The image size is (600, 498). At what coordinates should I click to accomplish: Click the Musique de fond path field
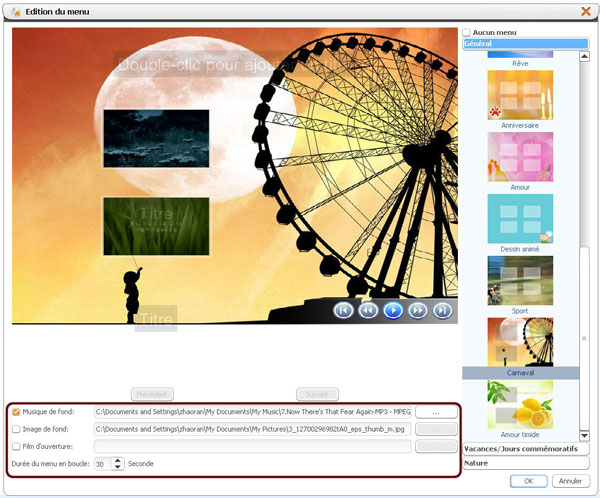[x=253, y=412]
